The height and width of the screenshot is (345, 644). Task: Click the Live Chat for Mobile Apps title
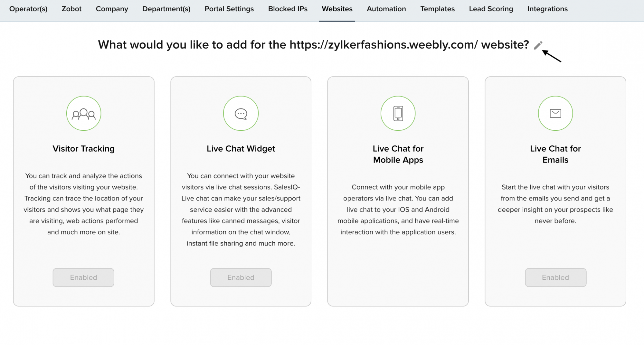tap(398, 154)
